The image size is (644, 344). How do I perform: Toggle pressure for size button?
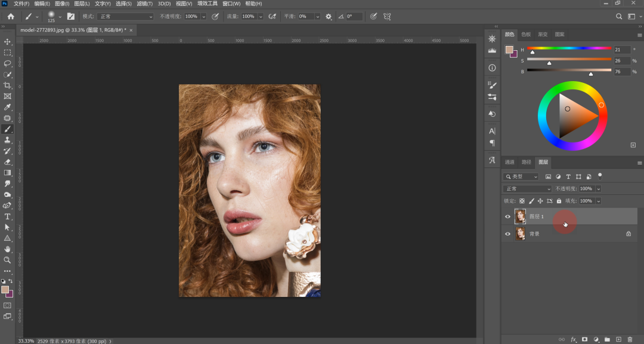coord(373,17)
